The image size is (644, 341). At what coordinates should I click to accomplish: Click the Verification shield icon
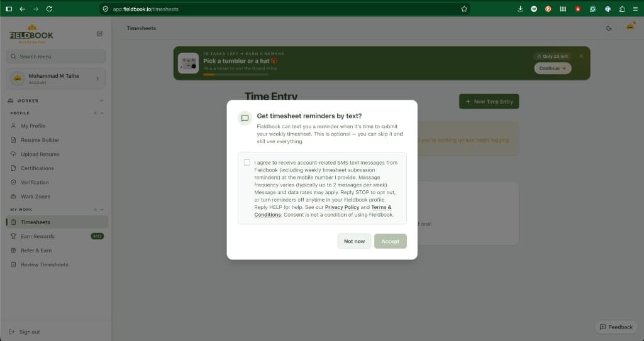(x=13, y=182)
